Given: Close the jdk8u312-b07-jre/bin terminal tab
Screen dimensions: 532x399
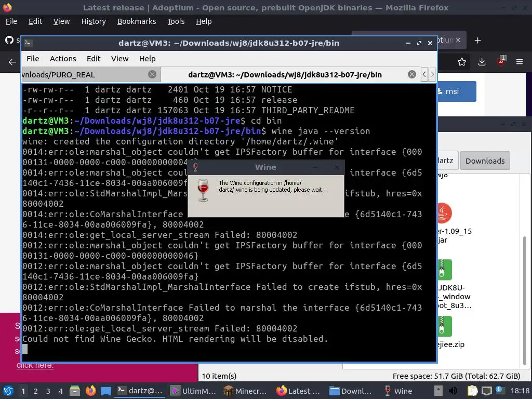Looking at the screenshot, I should point(412,74).
